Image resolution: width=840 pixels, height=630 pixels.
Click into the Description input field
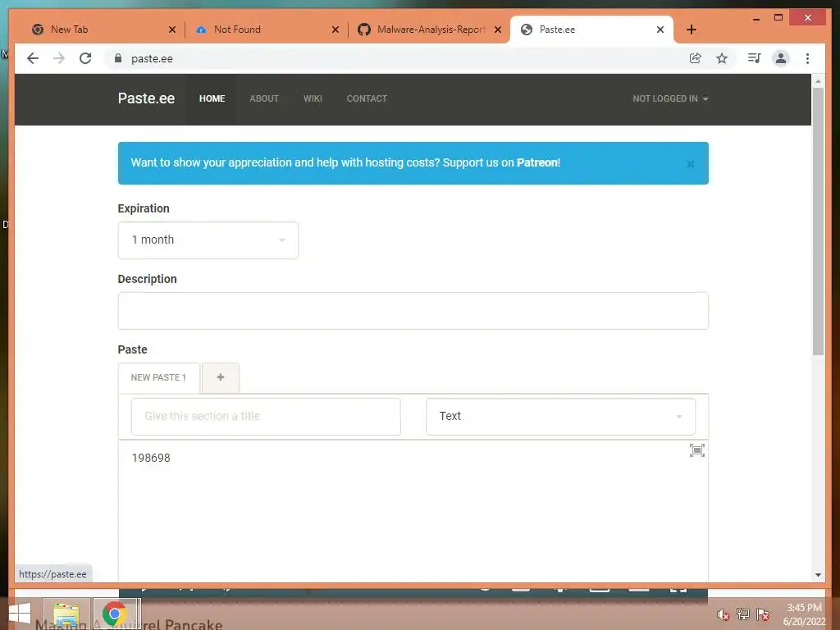tap(413, 311)
